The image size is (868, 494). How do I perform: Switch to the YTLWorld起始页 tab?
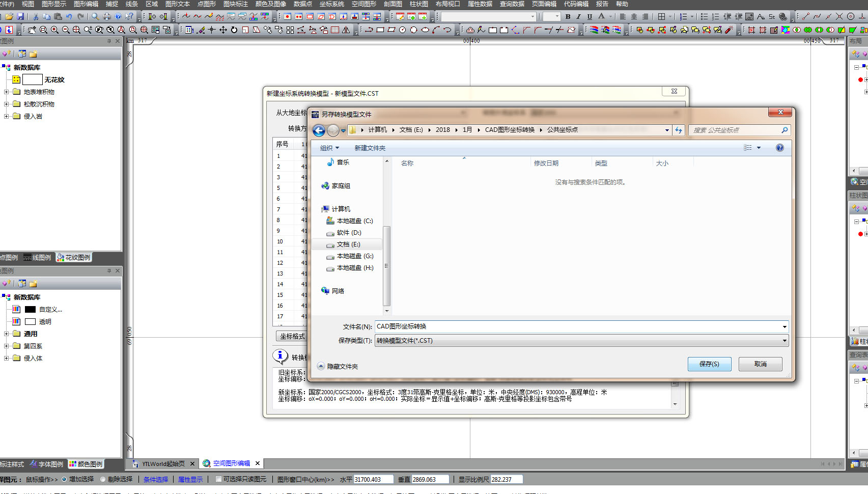click(163, 464)
